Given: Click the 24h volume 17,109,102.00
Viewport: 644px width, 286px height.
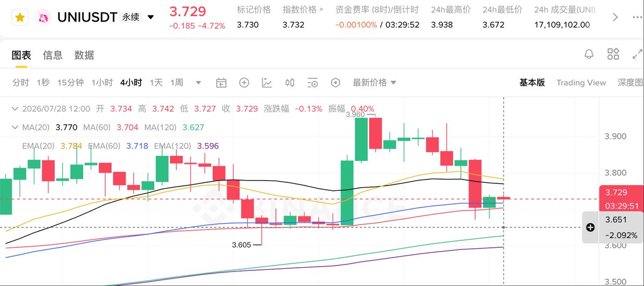Looking at the screenshot, I should (x=562, y=25).
